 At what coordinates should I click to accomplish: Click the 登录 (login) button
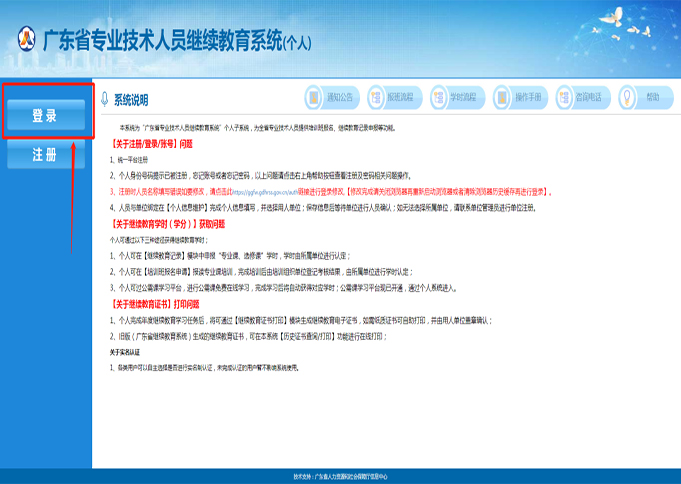pos(46,115)
